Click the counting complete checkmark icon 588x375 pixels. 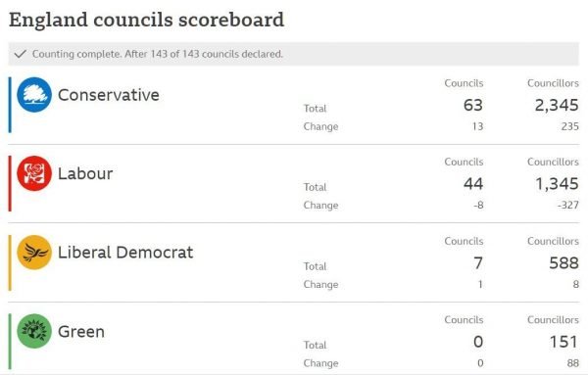click(x=21, y=54)
